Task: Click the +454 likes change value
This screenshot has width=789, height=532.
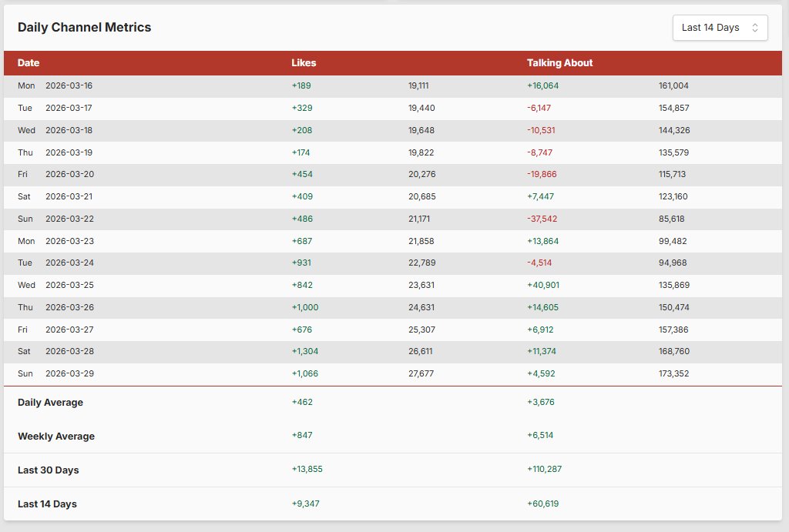Action: click(x=302, y=174)
